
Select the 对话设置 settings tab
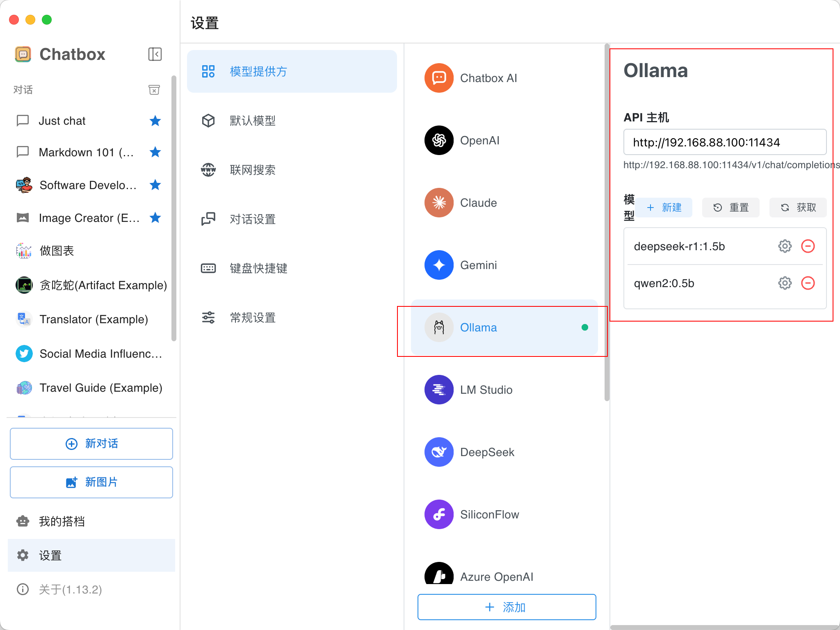click(x=292, y=219)
